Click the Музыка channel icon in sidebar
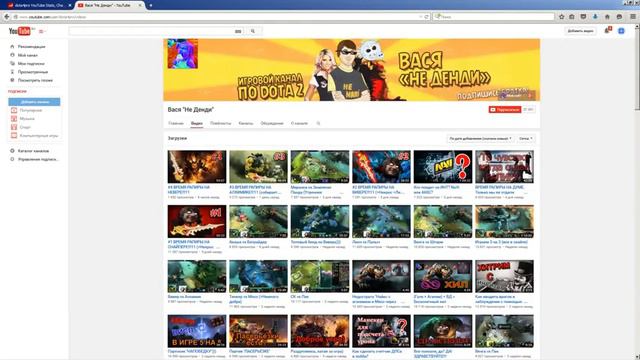This screenshot has height=360, width=640. click(x=14, y=118)
